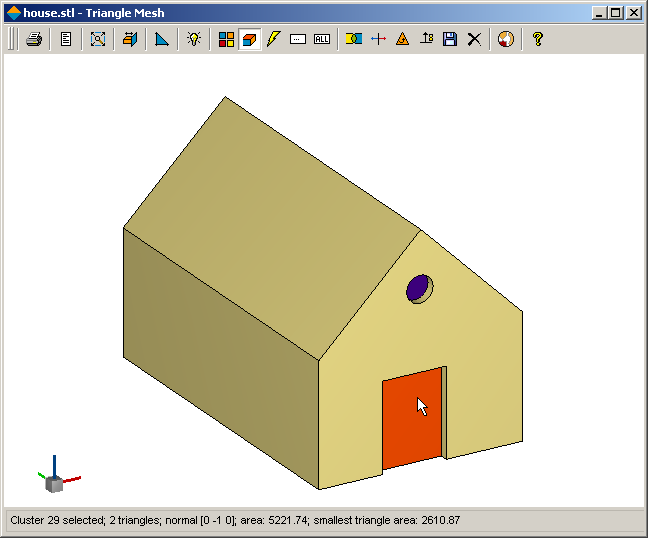The image size is (648, 538).
Task: Click the upward arrow with number icon
Action: (x=426, y=39)
